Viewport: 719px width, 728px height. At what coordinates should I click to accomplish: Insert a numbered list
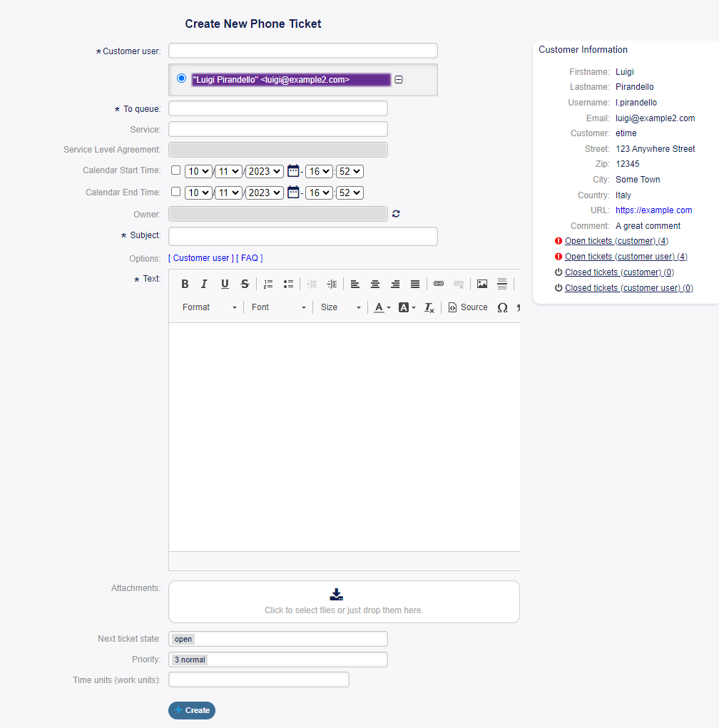(268, 284)
